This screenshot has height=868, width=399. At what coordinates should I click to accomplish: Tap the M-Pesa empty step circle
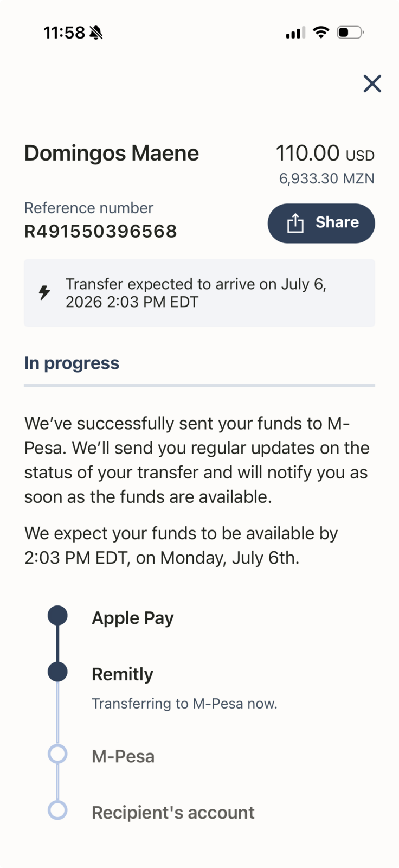[x=57, y=754]
